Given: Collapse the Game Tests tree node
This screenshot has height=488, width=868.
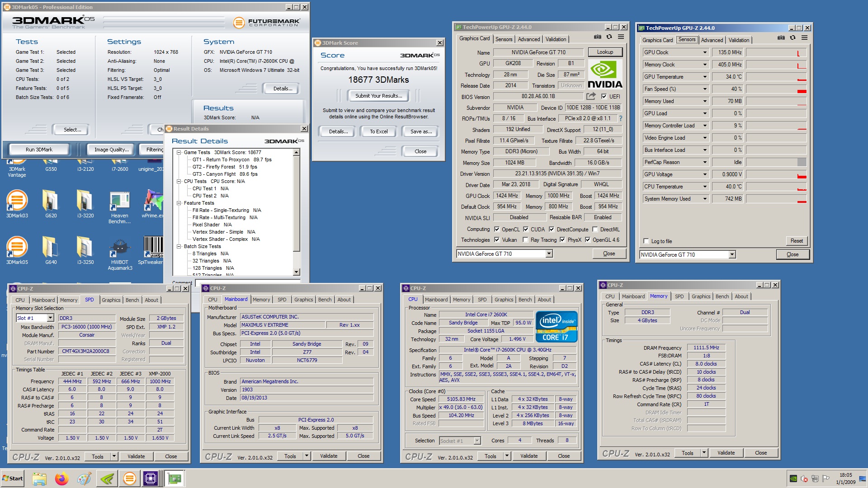Looking at the screenshot, I should tap(179, 153).
